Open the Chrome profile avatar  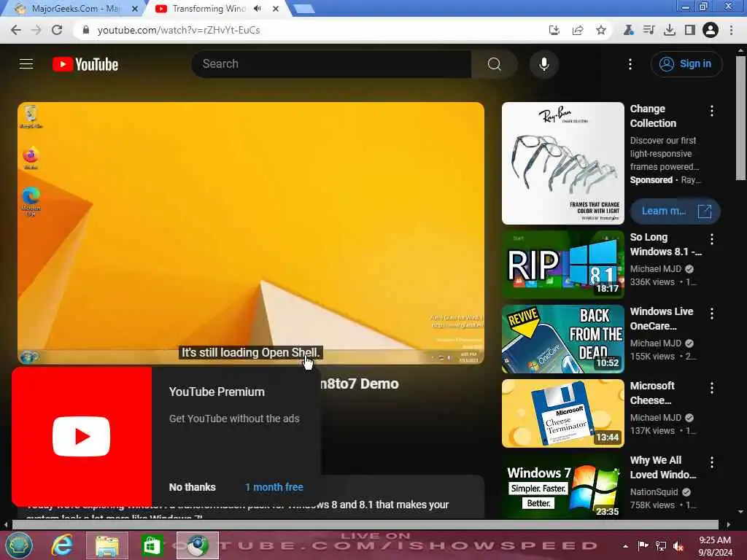pos(710,30)
